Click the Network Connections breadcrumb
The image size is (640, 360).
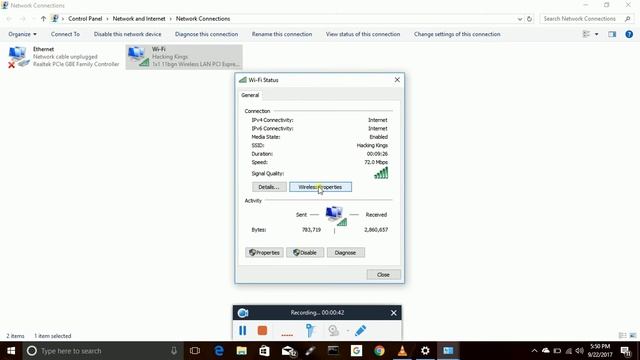click(x=203, y=19)
